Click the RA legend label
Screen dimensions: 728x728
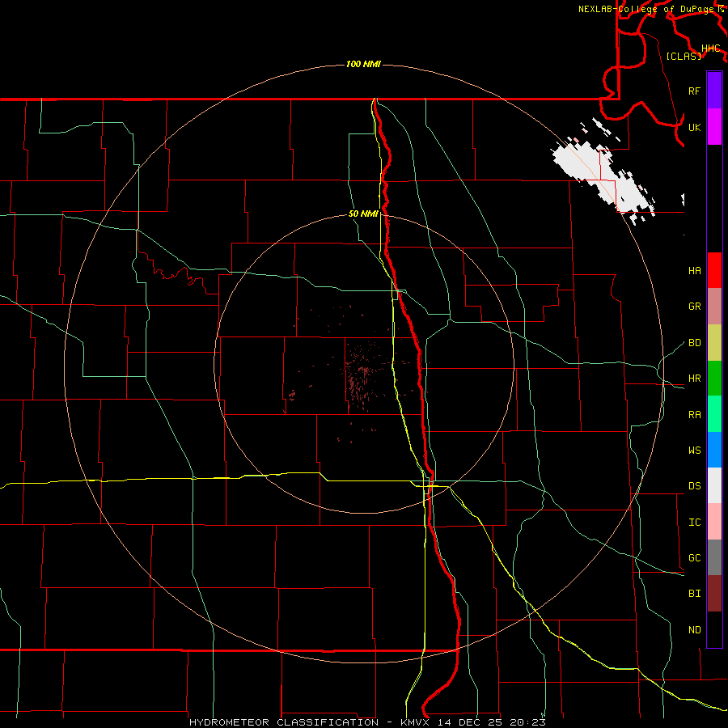tap(694, 414)
